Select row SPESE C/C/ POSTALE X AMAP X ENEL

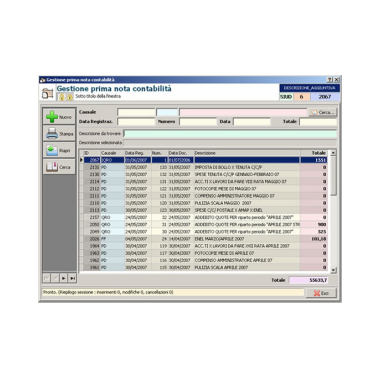click(205, 210)
